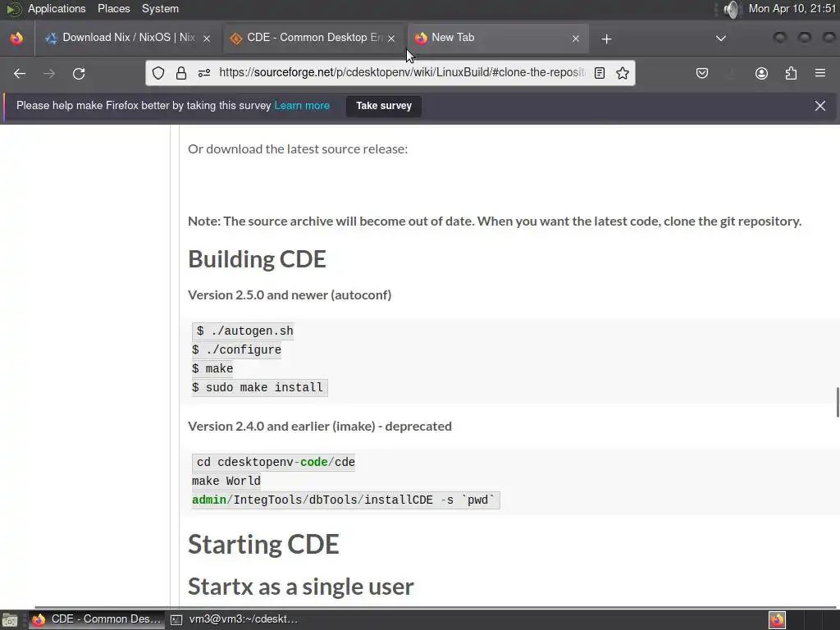Image resolution: width=840 pixels, height=630 pixels.
Task: Click the '$ make' code line
Action: coord(212,368)
